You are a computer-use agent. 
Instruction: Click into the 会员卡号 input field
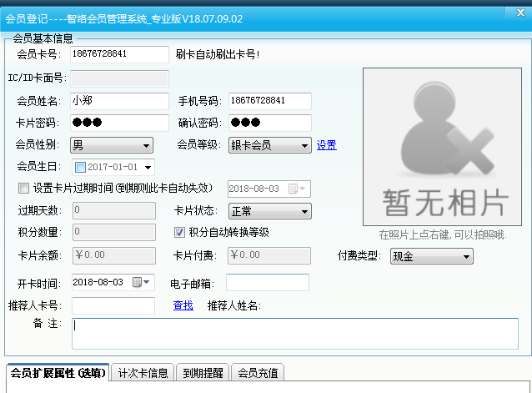[119, 54]
